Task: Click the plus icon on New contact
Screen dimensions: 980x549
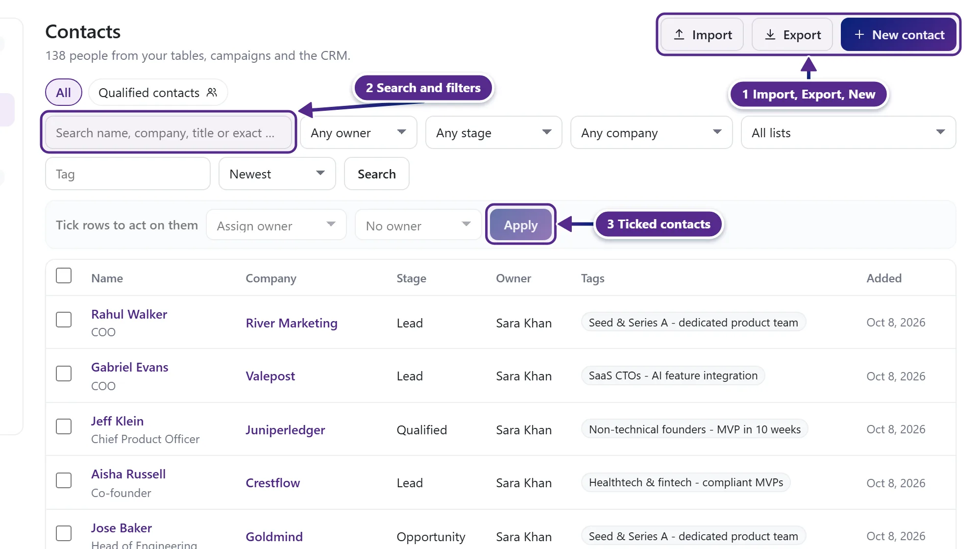Action: (x=859, y=35)
